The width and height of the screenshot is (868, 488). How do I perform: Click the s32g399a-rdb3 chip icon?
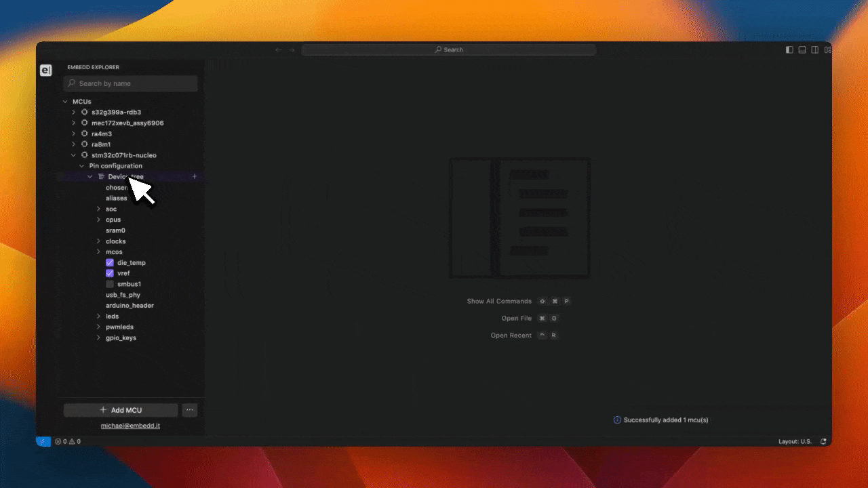[85, 112]
